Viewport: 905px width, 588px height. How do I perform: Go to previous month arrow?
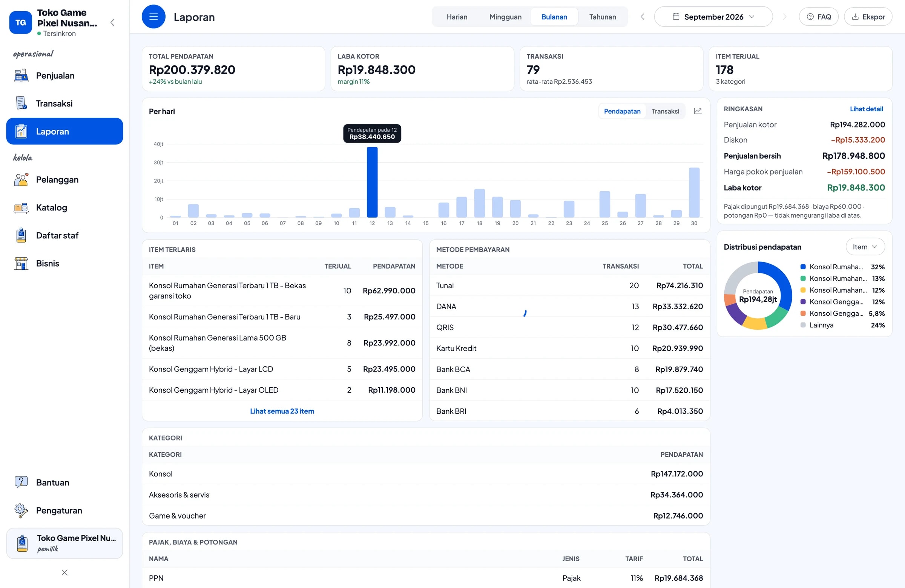(642, 17)
